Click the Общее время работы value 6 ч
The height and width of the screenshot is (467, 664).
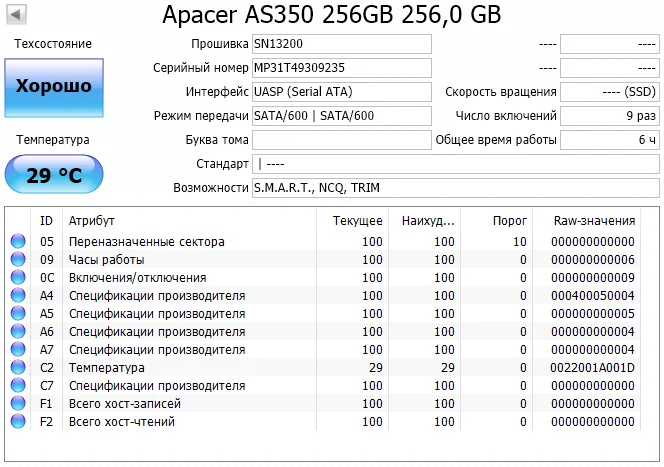point(610,140)
